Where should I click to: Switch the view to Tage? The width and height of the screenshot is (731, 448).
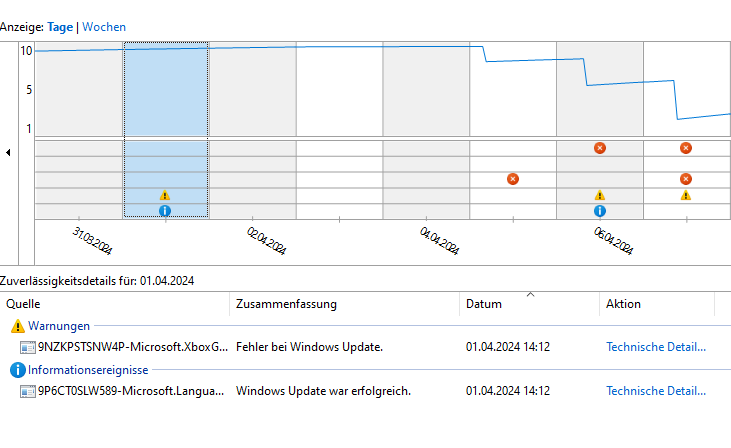point(60,27)
